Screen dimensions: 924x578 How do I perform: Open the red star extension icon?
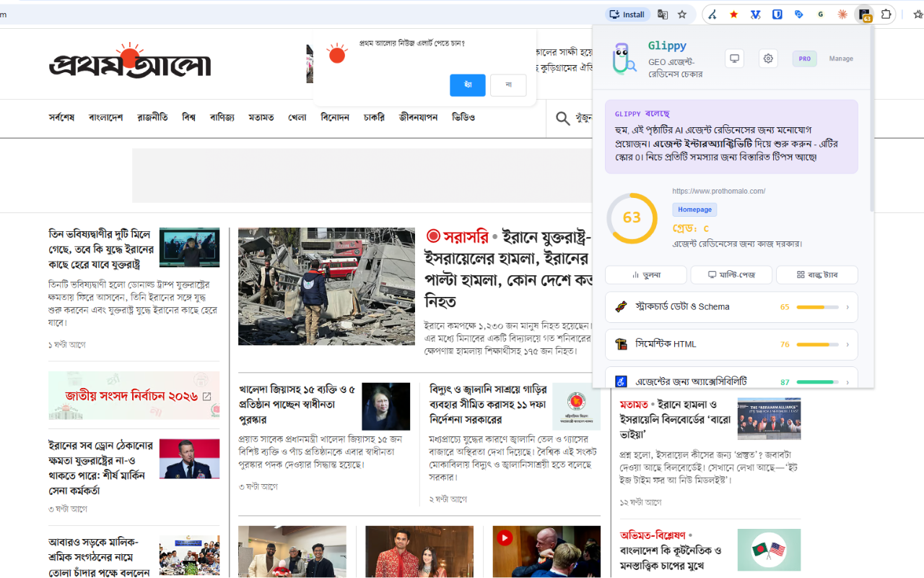pyautogui.click(x=734, y=14)
